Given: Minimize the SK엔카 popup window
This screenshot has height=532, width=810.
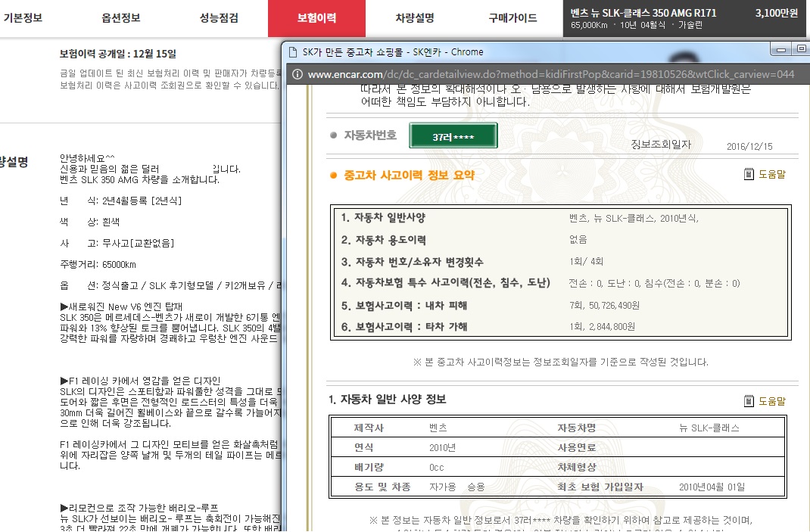Looking at the screenshot, I should tap(780, 50).
